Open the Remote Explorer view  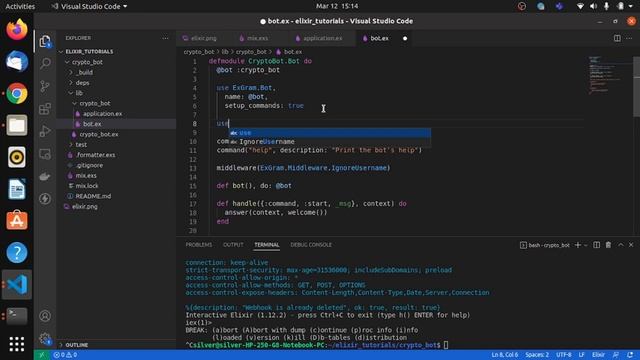[x=45, y=154]
